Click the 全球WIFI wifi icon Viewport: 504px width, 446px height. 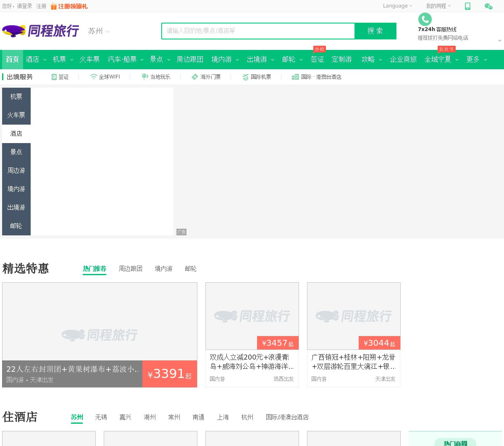(x=94, y=77)
